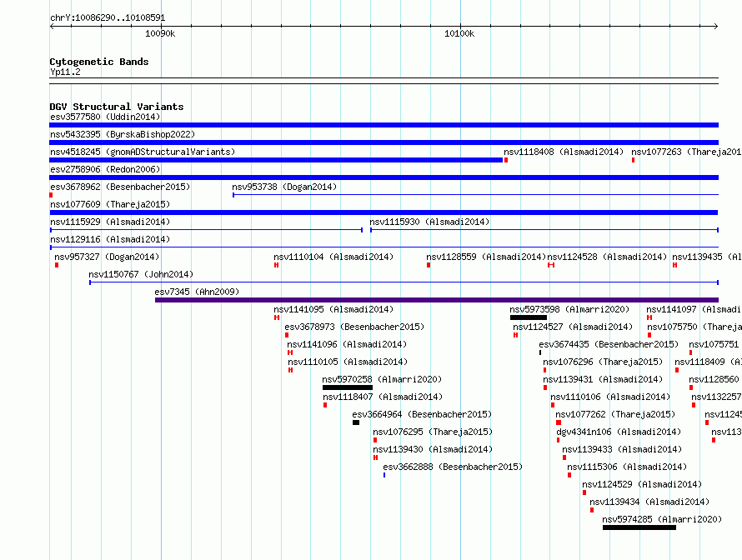Click red marker under nsv1124527
This screenshot has width=742, height=560.
[515, 335]
